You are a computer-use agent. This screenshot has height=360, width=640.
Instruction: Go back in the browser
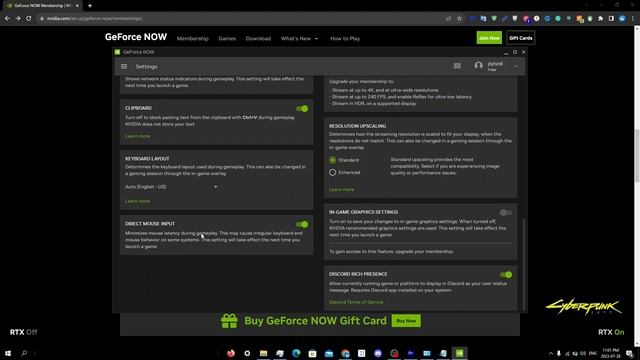coord(7,18)
